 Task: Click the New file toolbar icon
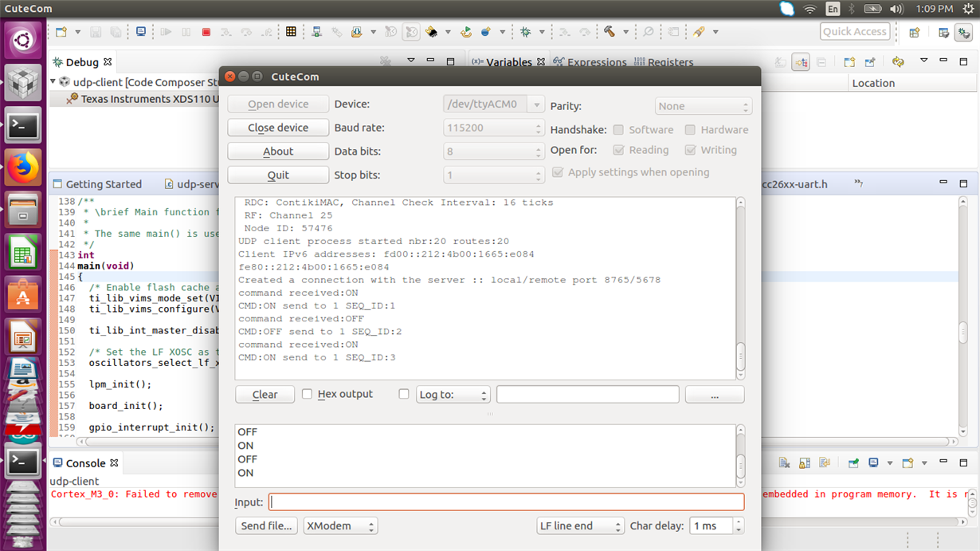tap(61, 32)
